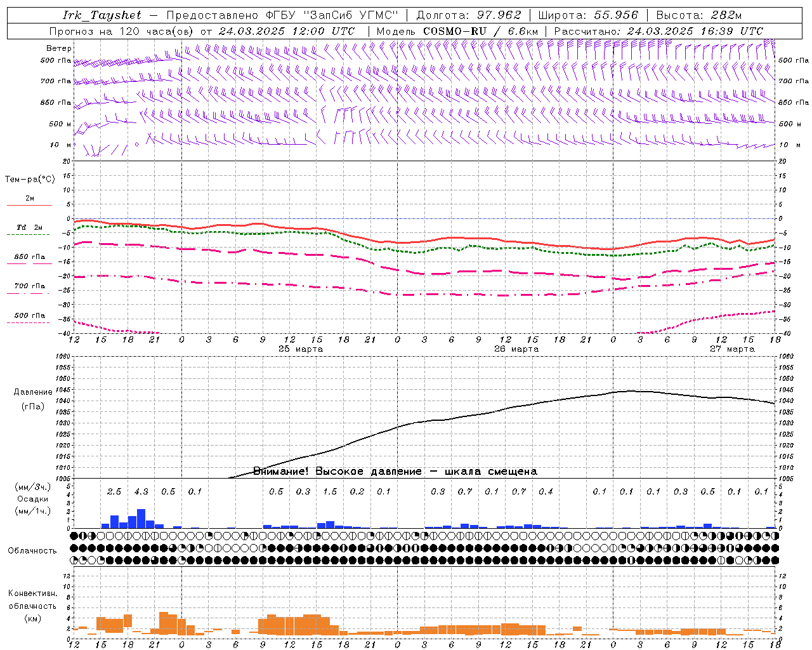Click the "Рассчитано: 24.03.2025 16:39 UTC" timestamp
Screen dimensions: 812x650
[x=658, y=31]
